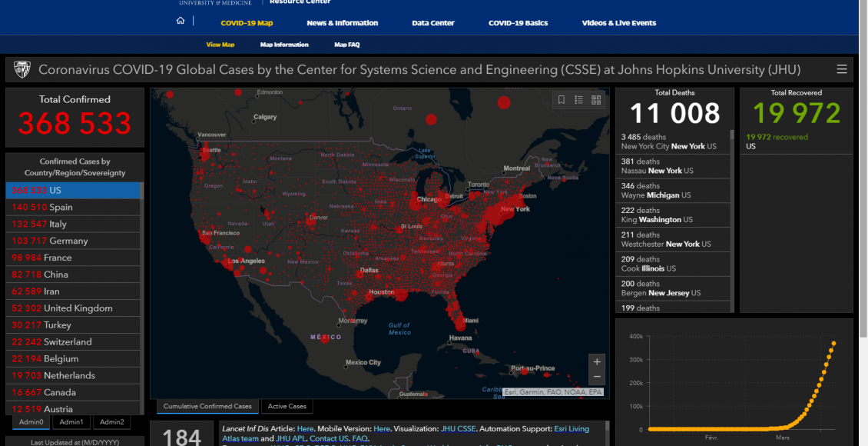The width and height of the screenshot is (868, 446).
Task: Open the JHU CSSE link
Action: [x=459, y=429]
